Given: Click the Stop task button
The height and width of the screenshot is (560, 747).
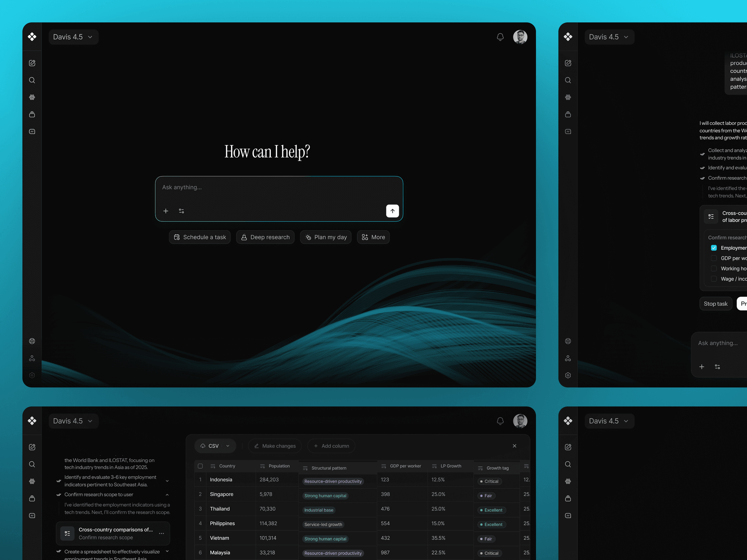Looking at the screenshot, I should click(x=715, y=304).
